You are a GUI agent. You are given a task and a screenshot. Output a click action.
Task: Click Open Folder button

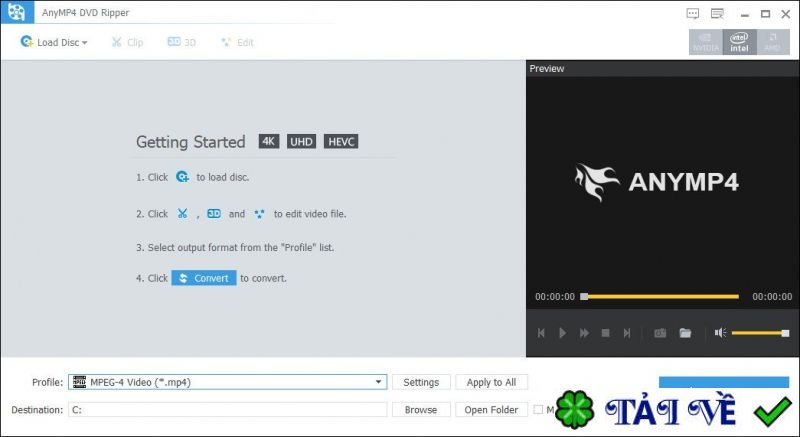click(491, 409)
